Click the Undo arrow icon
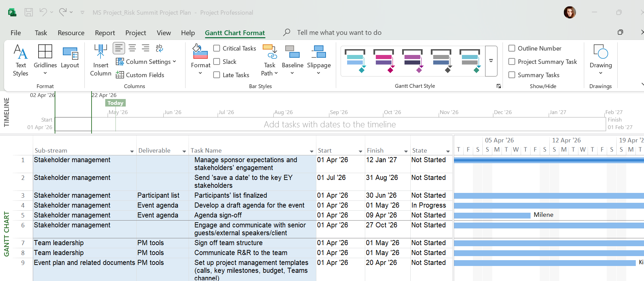The image size is (644, 281). pos(43,12)
